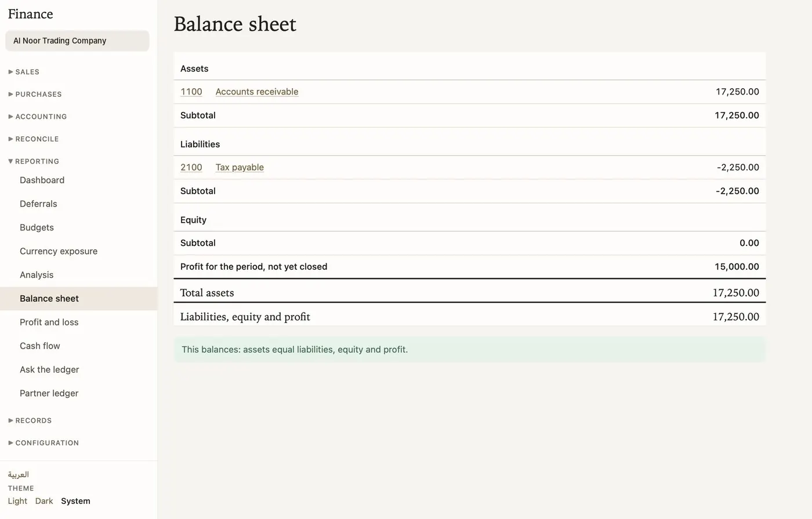Switch to Dark theme
The width and height of the screenshot is (812, 519).
[x=44, y=501]
